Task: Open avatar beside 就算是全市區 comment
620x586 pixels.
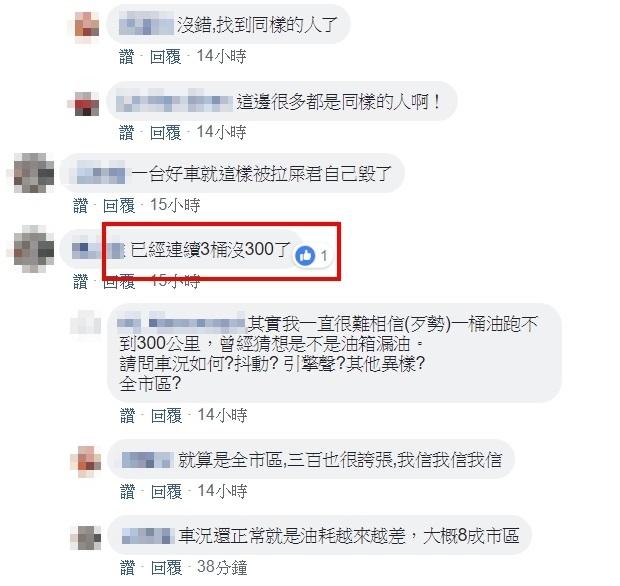Action: (86, 461)
